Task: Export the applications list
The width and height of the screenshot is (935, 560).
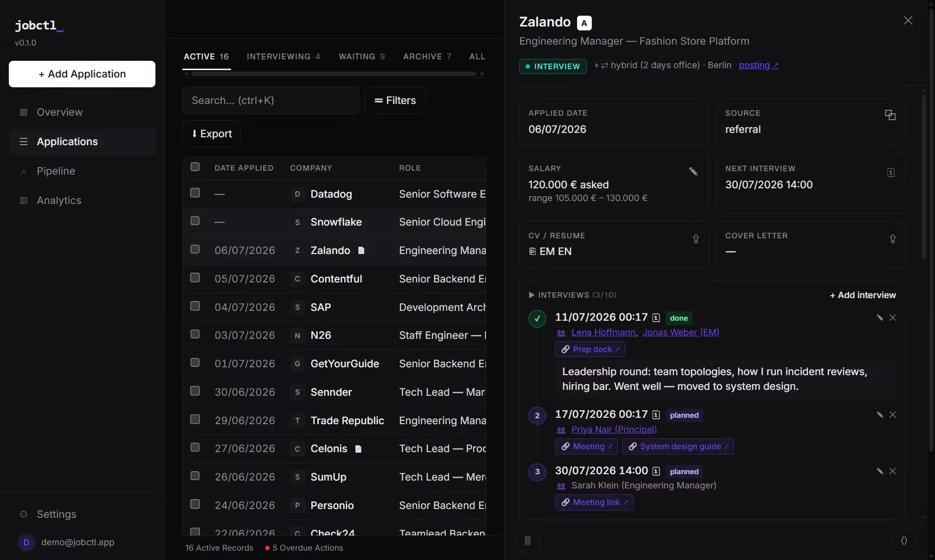Action: pyautogui.click(x=212, y=134)
